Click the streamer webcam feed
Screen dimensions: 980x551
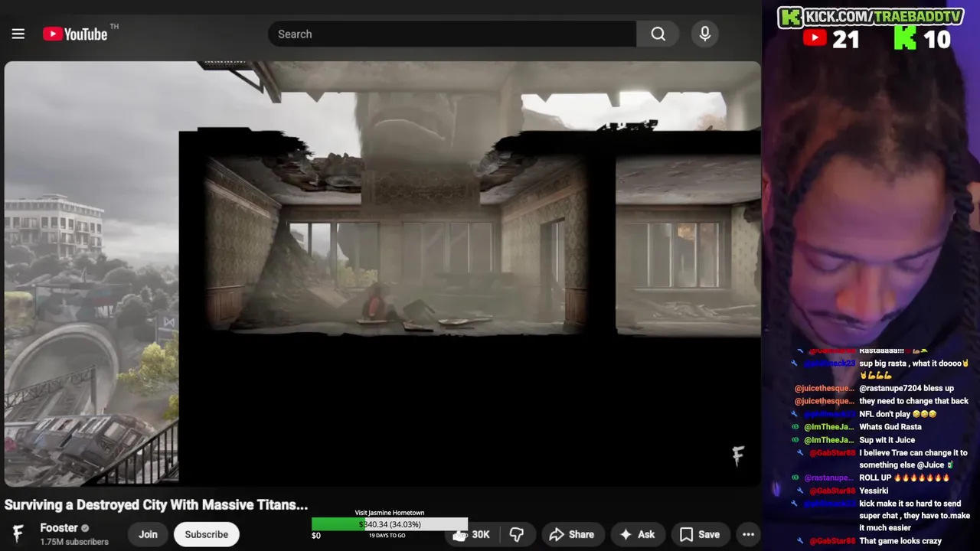(871, 199)
